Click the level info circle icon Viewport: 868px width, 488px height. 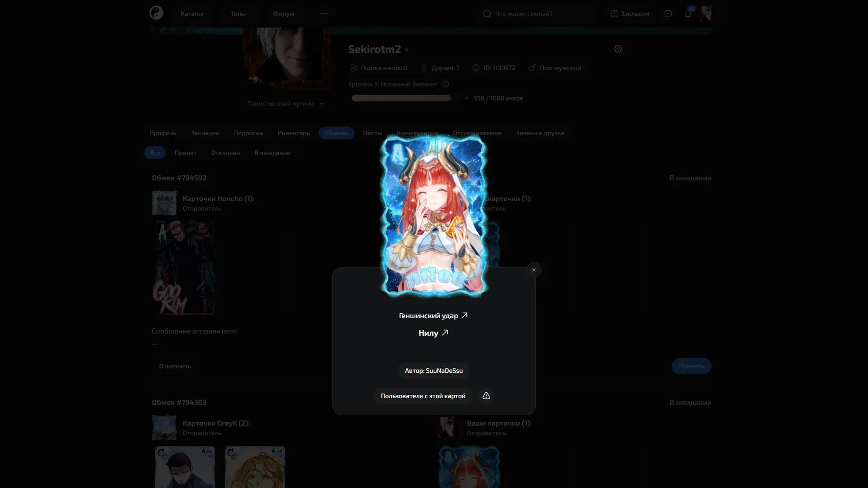coord(445,84)
